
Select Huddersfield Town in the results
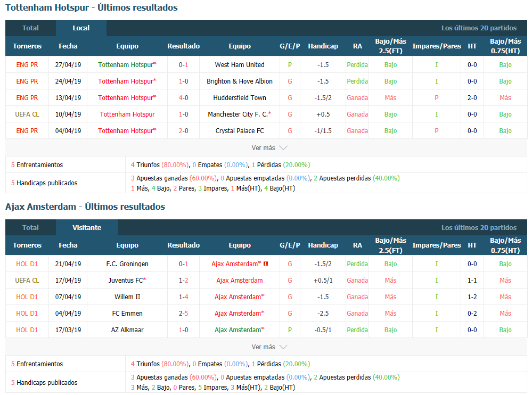coord(240,98)
